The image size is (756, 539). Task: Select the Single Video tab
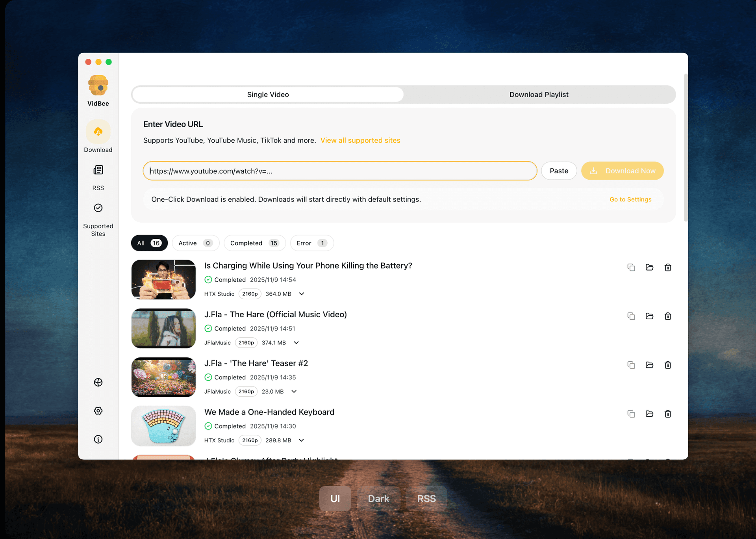click(268, 95)
